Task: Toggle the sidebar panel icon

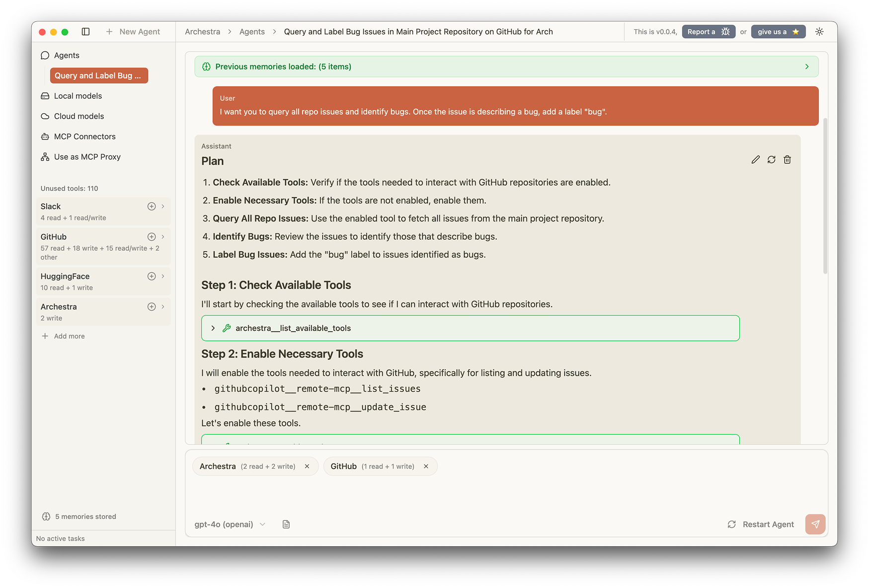Action: coord(85,32)
